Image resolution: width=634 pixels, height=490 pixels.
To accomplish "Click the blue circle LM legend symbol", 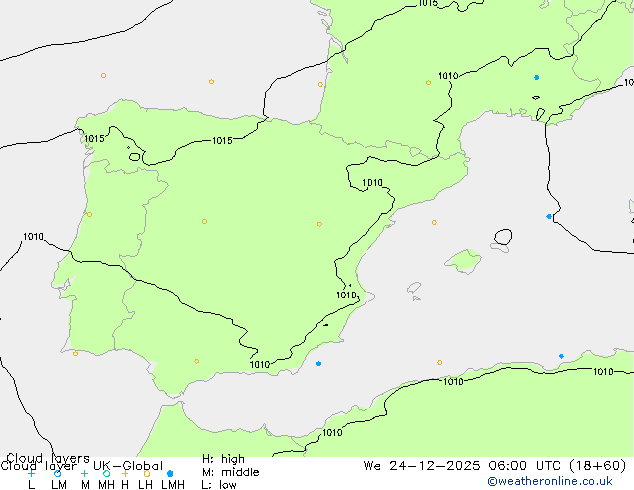I will click(x=57, y=473).
